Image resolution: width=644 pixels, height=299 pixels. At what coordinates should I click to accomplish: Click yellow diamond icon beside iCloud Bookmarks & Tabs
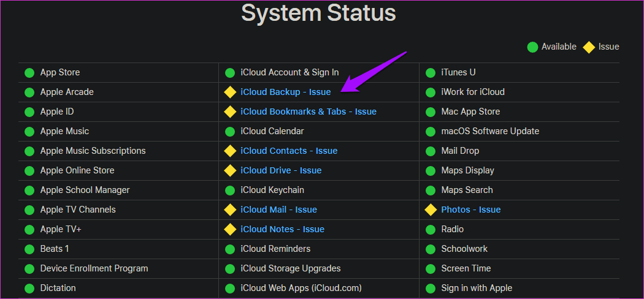[x=230, y=112]
